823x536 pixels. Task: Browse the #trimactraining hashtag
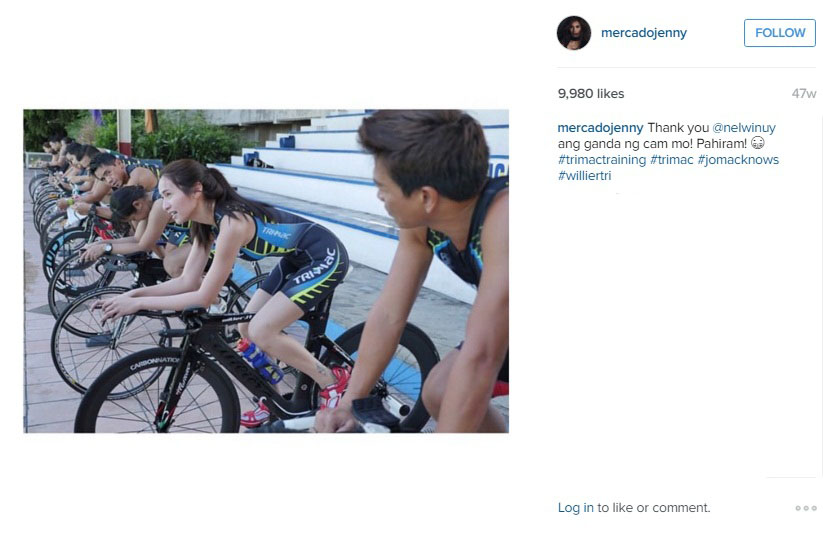coord(602,160)
